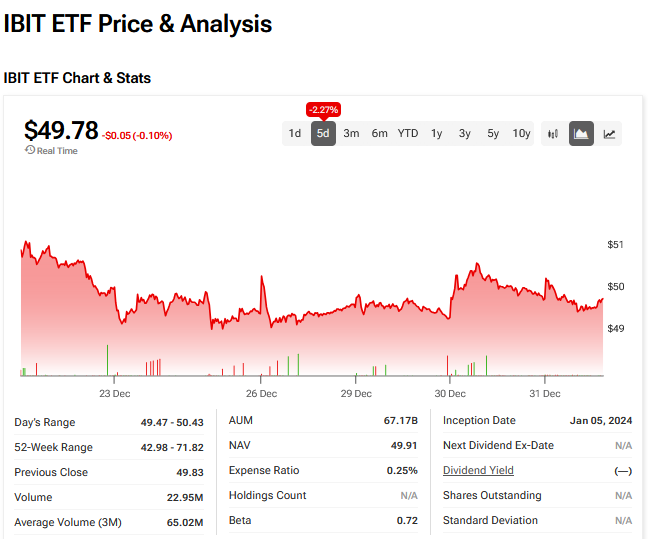Click the -2.27% change badge

click(323, 110)
